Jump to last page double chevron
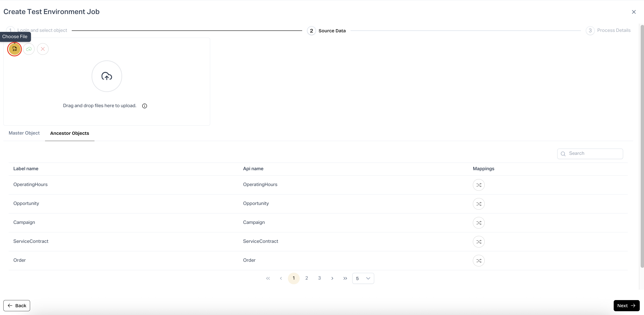Viewport: 644px width, 315px height. pos(345,278)
